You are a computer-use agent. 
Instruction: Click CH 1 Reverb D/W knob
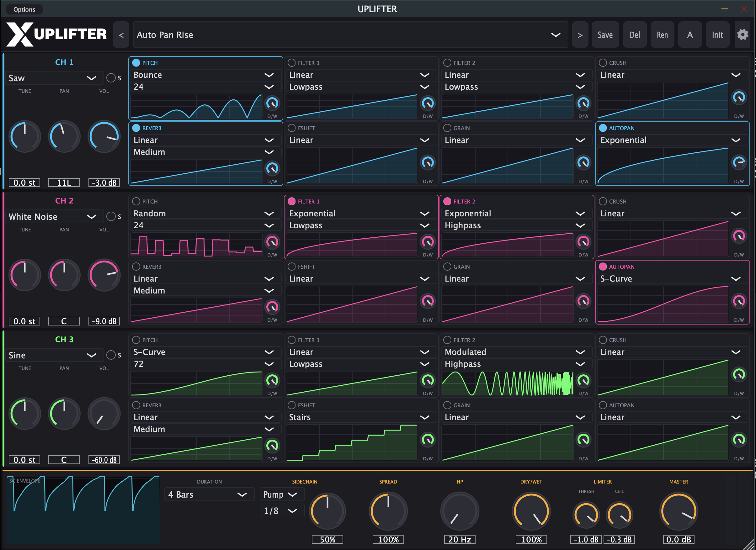click(x=272, y=169)
